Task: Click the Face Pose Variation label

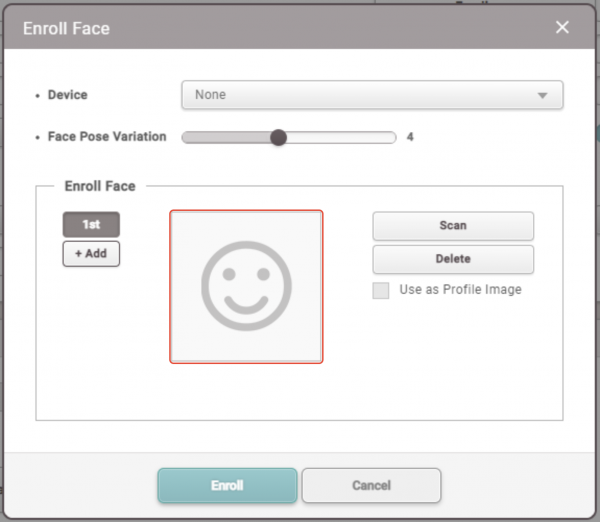Action: (x=107, y=137)
